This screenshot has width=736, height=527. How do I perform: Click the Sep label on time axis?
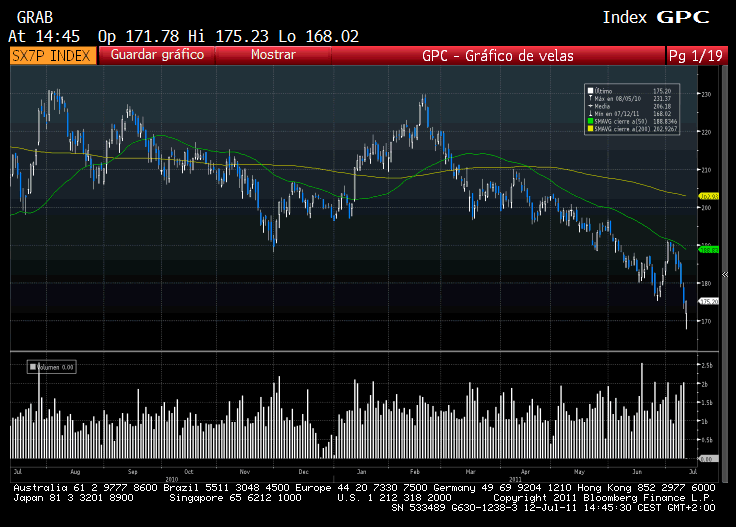point(132,472)
